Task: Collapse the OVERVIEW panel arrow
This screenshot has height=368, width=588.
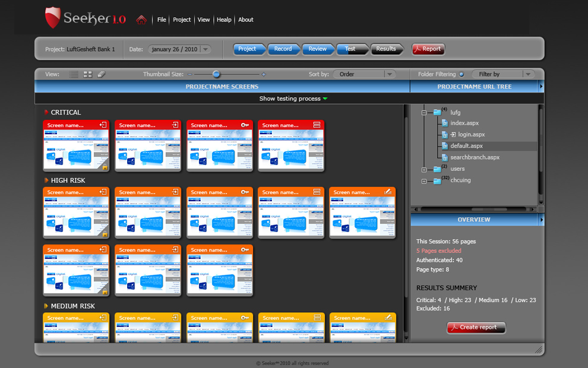Action: click(x=540, y=220)
